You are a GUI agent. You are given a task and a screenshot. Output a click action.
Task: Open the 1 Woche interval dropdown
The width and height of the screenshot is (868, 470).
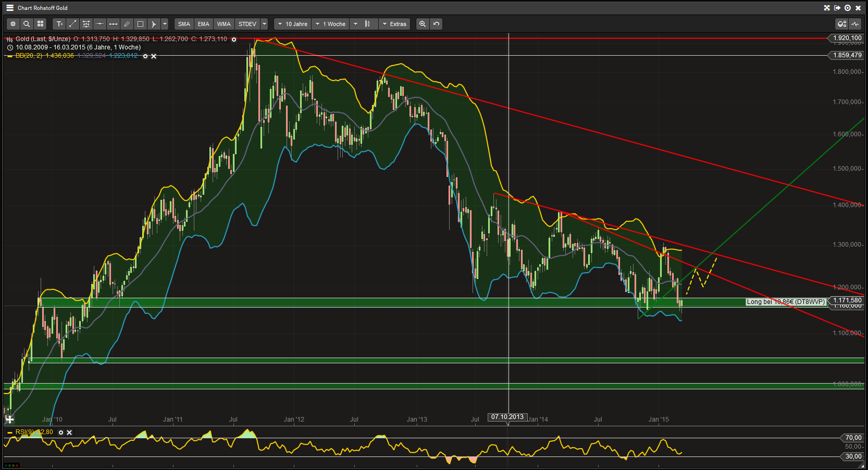pos(330,24)
